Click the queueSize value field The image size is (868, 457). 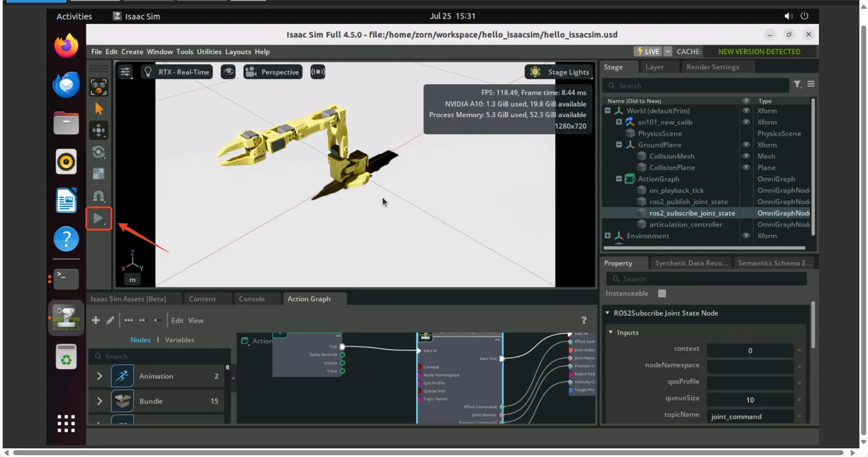click(x=750, y=399)
